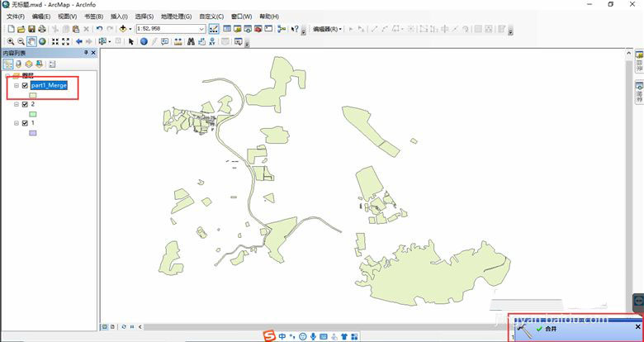Toggle visibility checkbox of layer 1
This screenshot has height=342, width=644.
[25, 123]
